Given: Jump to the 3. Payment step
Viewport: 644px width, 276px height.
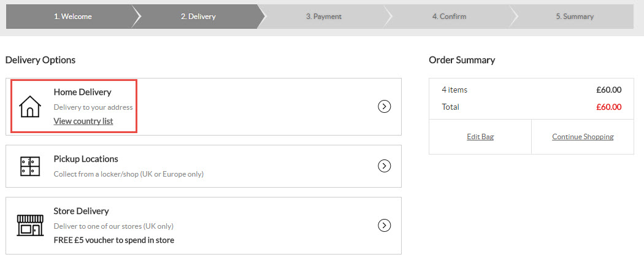Looking at the screenshot, I should pyautogui.click(x=324, y=17).
